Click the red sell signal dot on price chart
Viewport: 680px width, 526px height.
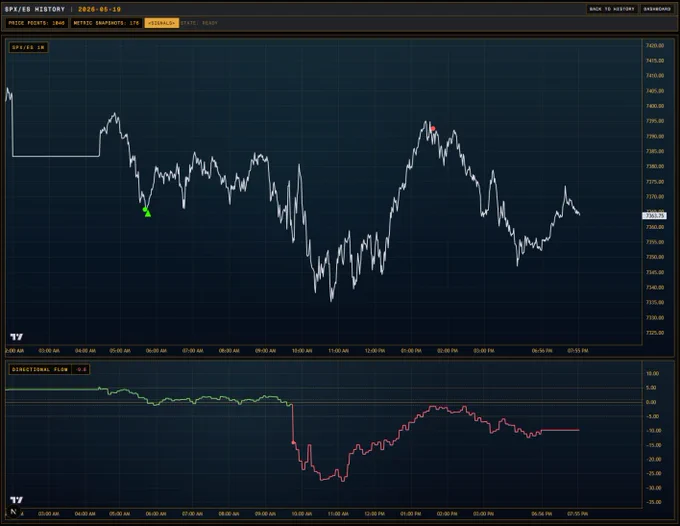[x=433, y=128]
